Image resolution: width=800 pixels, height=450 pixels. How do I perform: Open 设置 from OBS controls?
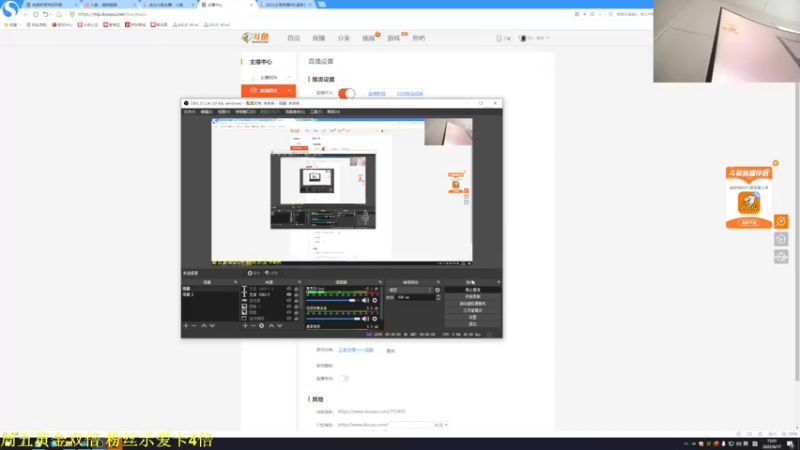pos(472,317)
